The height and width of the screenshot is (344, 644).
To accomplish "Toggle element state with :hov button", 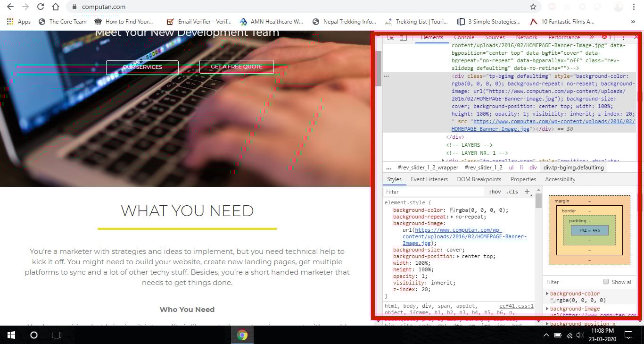I will pyautogui.click(x=495, y=192).
